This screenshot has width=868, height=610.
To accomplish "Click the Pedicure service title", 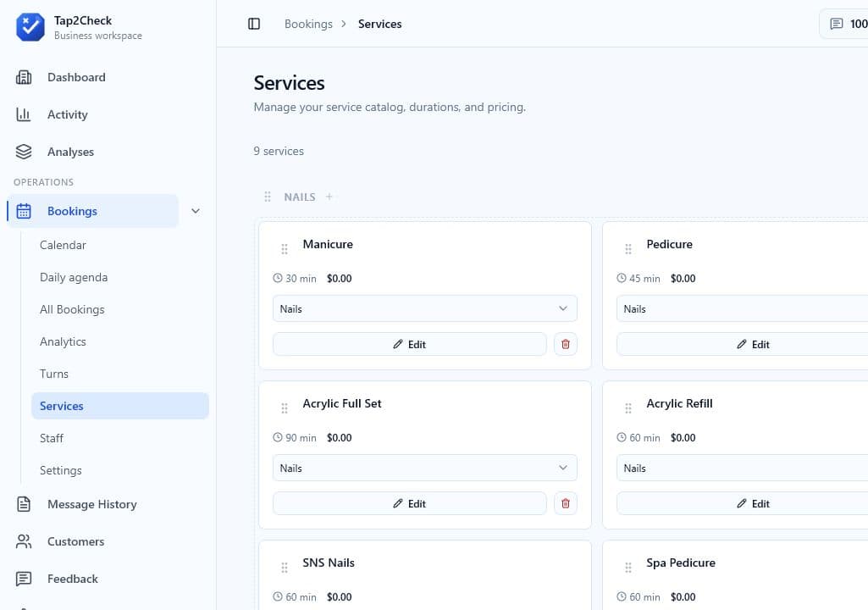I will click(x=669, y=244).
